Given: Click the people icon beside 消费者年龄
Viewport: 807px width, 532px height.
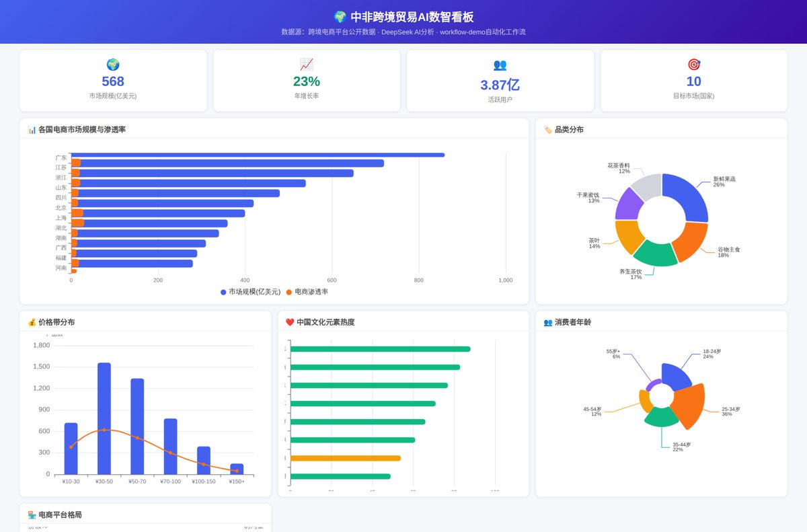Looking at the screenshot, I should (x=547, y=322).
